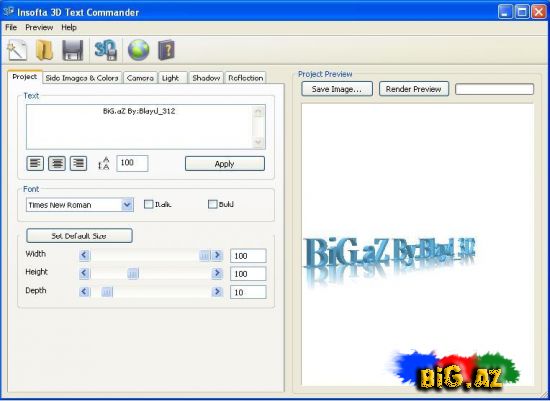Click the text box scroll down arrow
Screen dimensions: 550x401
click(x=259, y=142)
